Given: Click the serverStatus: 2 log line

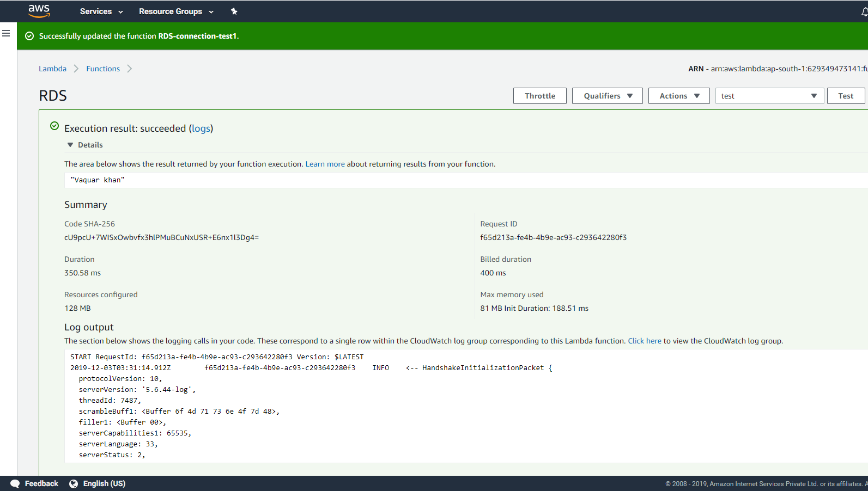Looking at the screenshot, I should tap(112, 455).
